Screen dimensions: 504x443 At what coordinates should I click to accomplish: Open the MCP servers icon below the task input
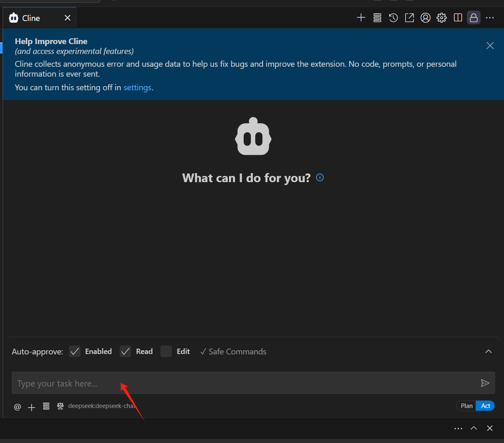pyautogui.click(x=46, y=406)
